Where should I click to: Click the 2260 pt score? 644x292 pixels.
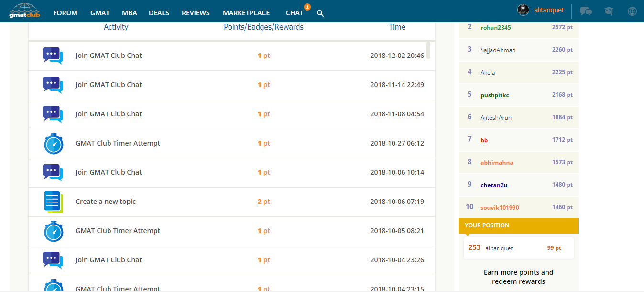562,50
